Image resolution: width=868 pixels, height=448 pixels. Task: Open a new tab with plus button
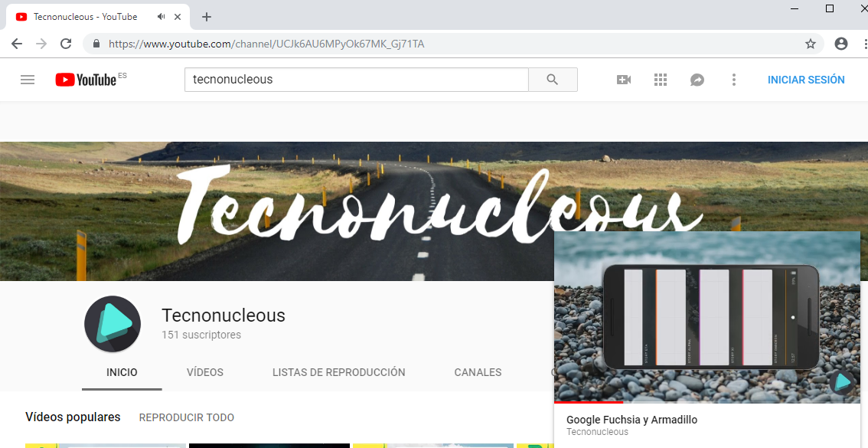point(207,17)
